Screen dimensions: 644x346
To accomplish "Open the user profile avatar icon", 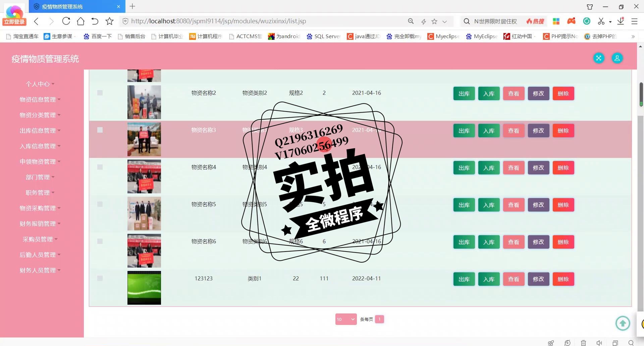I will (x=617, y=58).
